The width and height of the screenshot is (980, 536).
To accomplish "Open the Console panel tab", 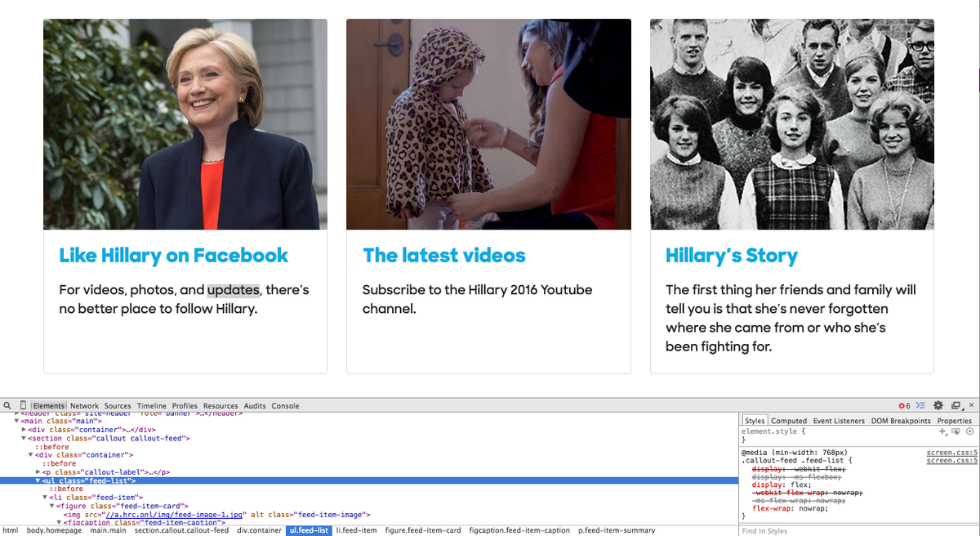I will 285,406.
